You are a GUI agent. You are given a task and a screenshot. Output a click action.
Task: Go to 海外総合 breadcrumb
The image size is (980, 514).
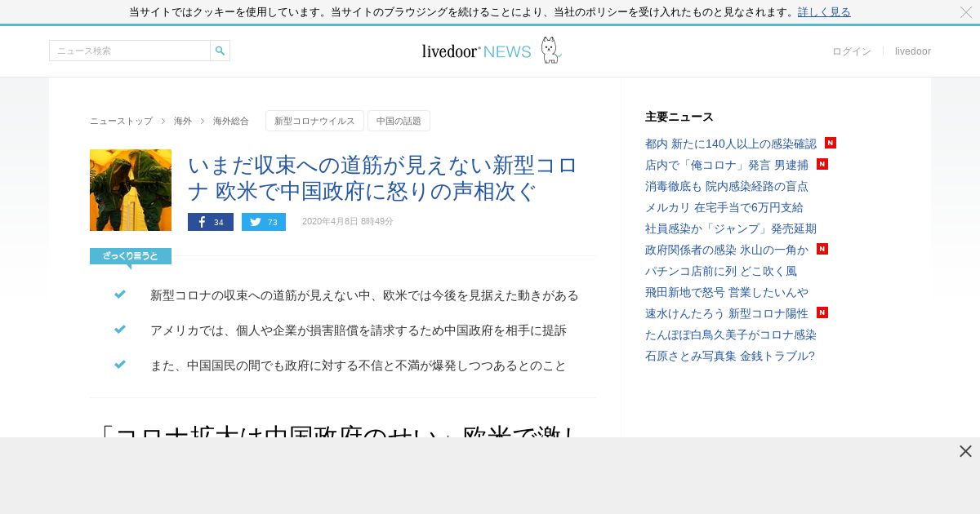tap(231, 121)
